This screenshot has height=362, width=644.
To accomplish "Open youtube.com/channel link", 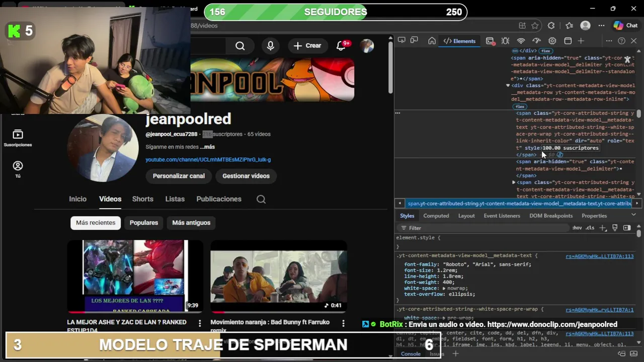I will [208, 159].
